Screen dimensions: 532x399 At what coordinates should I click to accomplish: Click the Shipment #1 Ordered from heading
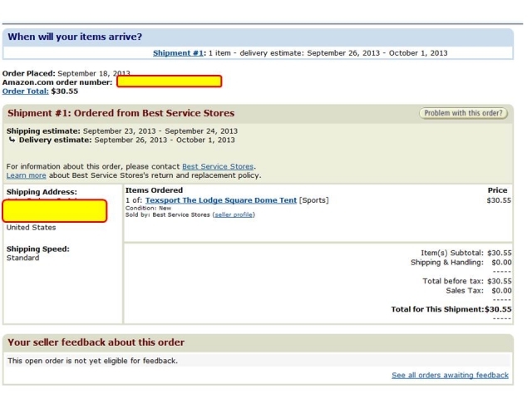click(x=121, y=113)
